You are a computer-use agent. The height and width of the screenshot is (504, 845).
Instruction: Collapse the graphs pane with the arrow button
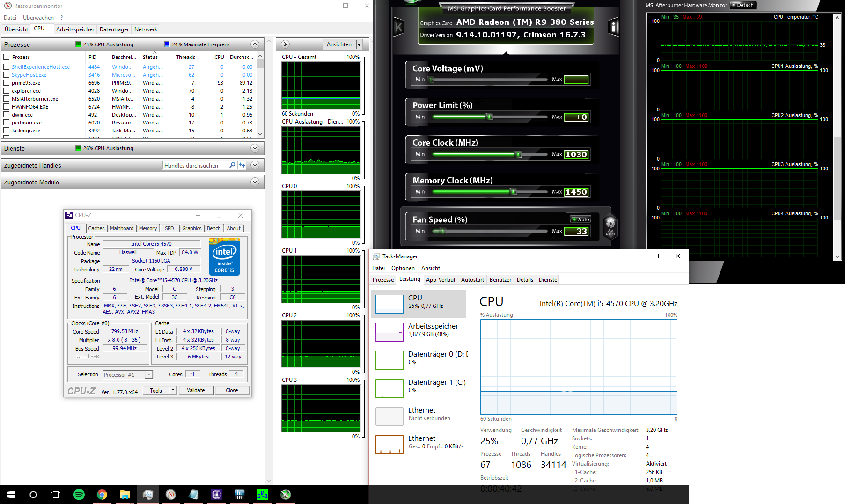[x=285, y=44]
